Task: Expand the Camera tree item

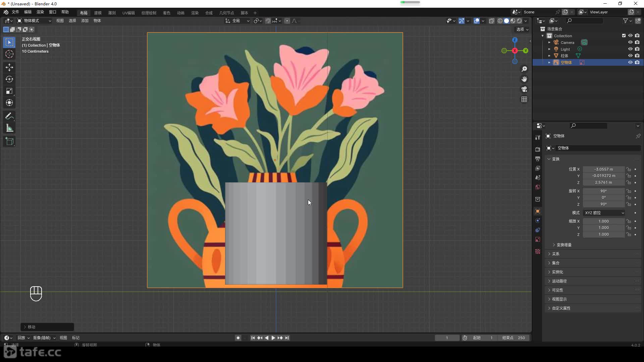Action: 549,43
